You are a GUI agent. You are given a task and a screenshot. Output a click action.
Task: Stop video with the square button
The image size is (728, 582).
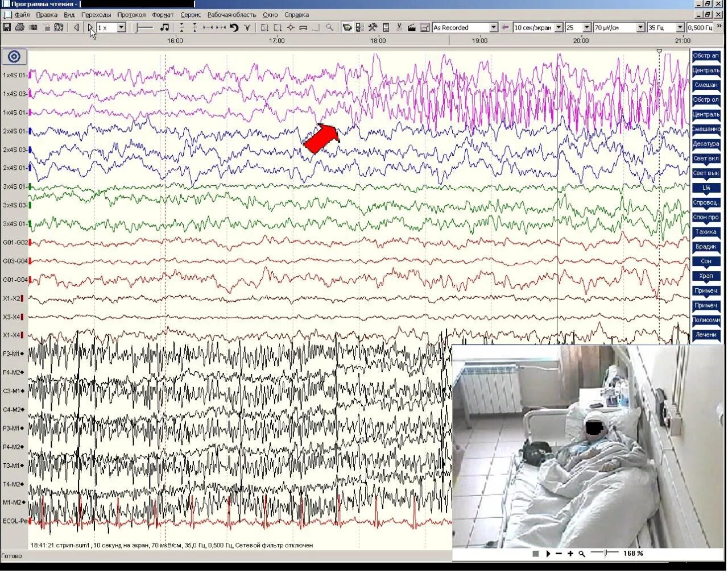click(535, 554)
